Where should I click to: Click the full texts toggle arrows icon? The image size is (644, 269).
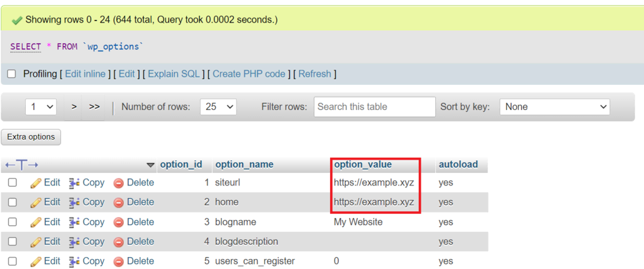pyautogui.click(x=21, y=165)
